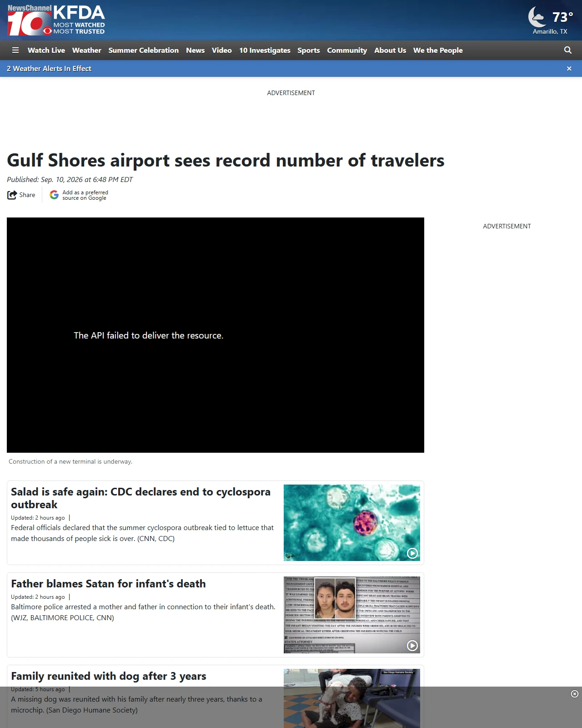
Task: Click the dog reunion thumbnail
Action: click(352, 698)
